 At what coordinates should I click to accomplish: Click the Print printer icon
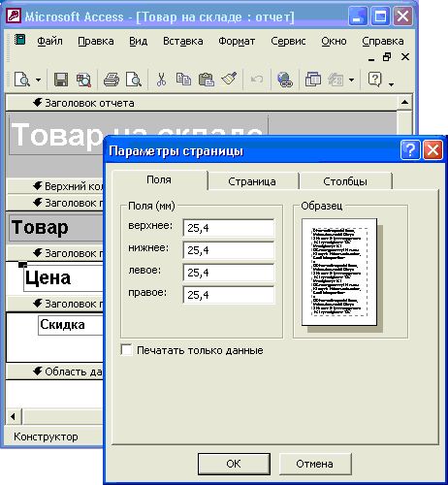pos(111,80)
